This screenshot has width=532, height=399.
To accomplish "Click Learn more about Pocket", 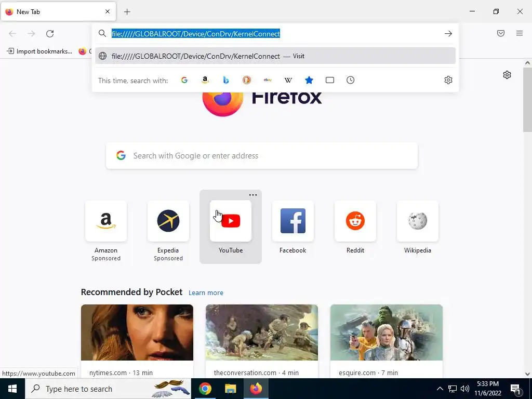I will coord(206,293).
